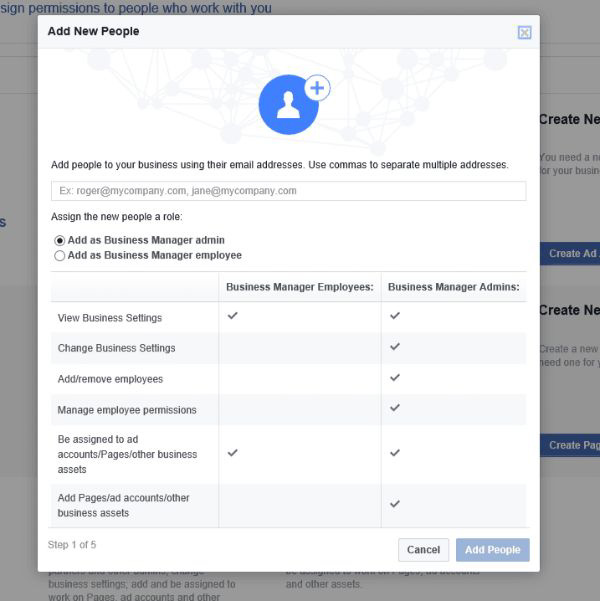Screen dimensions: 600x601
Task: Click the Create Ad button behind dialog
Action: [572, 254]
